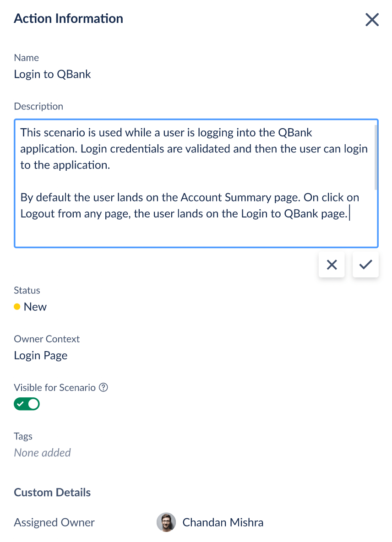Add tags via None added field
The image size is (392, 542).
tap(42, 453)
